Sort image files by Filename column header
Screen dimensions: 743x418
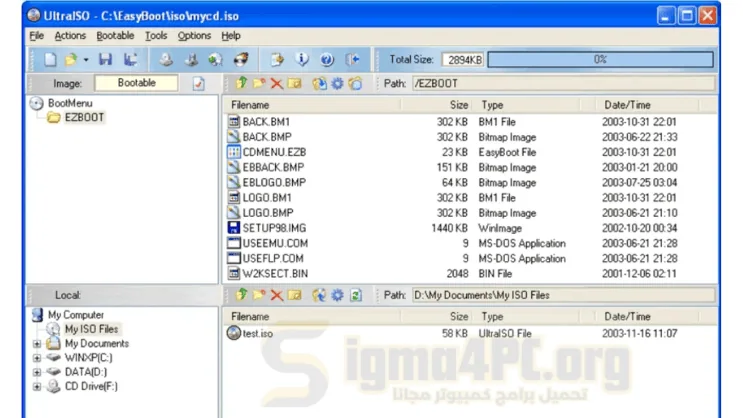tap(250, 105)
